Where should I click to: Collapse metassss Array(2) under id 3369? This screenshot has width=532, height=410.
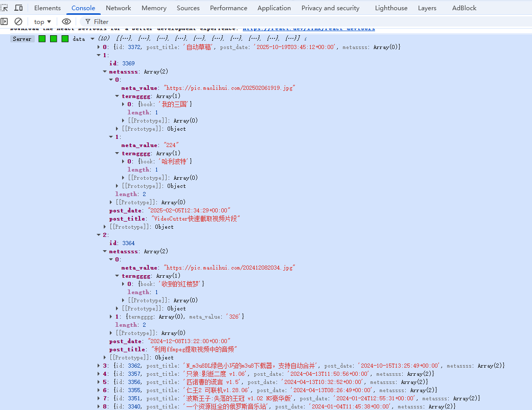click(x=105, y=71)
